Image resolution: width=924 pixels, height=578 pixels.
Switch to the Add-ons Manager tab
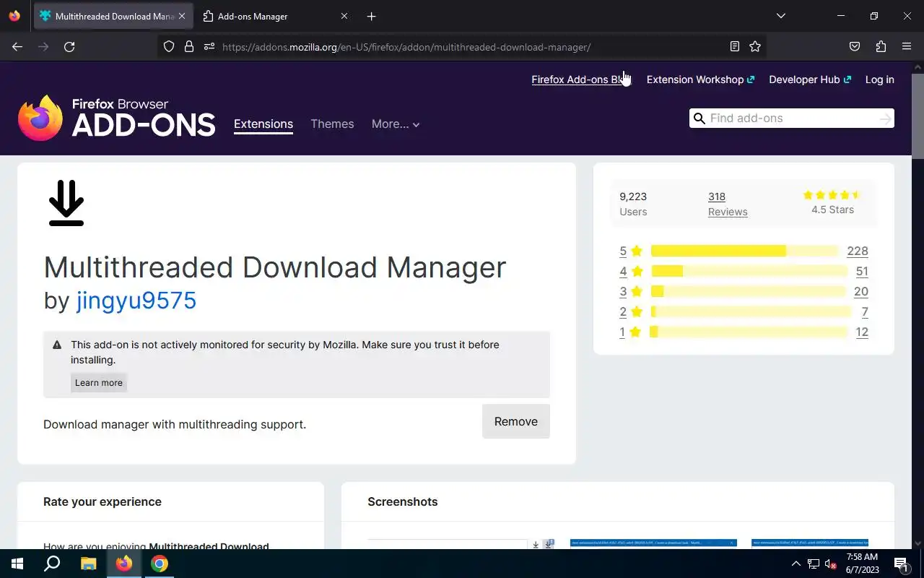tap(276, 16)
